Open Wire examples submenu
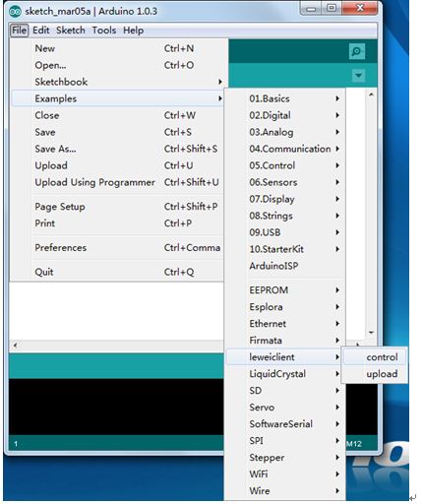The width and height of the screenshot is (423, 504). pyautogui.click(x=285, y=491)
